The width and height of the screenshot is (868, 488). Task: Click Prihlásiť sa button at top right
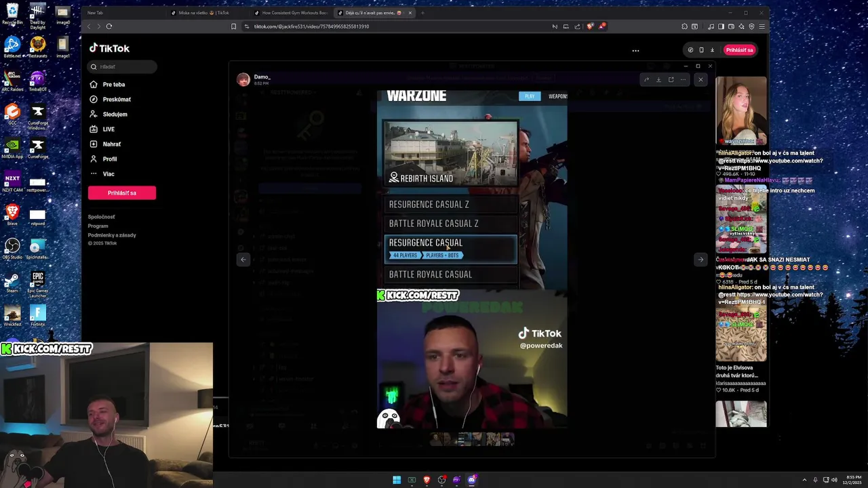(739, 50)
